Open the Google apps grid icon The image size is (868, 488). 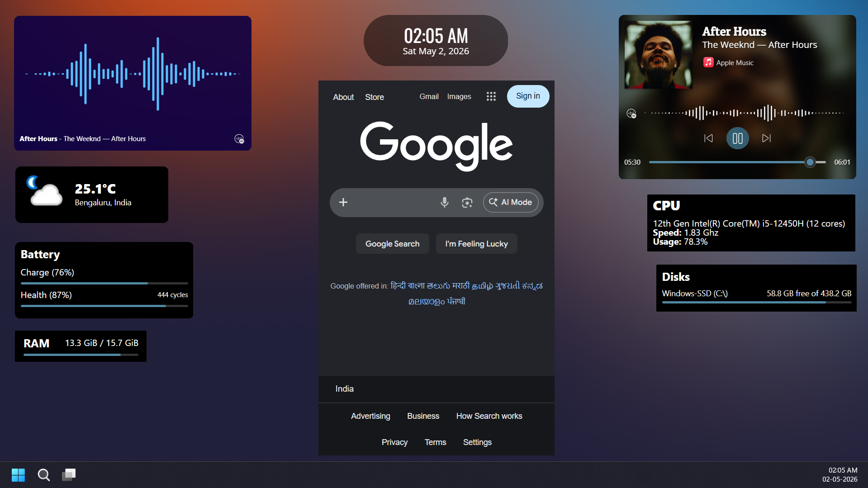(x=491, y=96)
